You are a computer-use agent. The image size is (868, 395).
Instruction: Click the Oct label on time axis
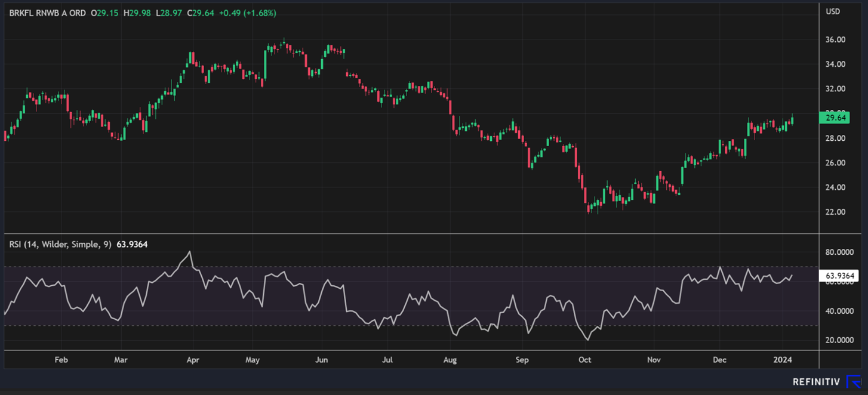pos(584,360)
